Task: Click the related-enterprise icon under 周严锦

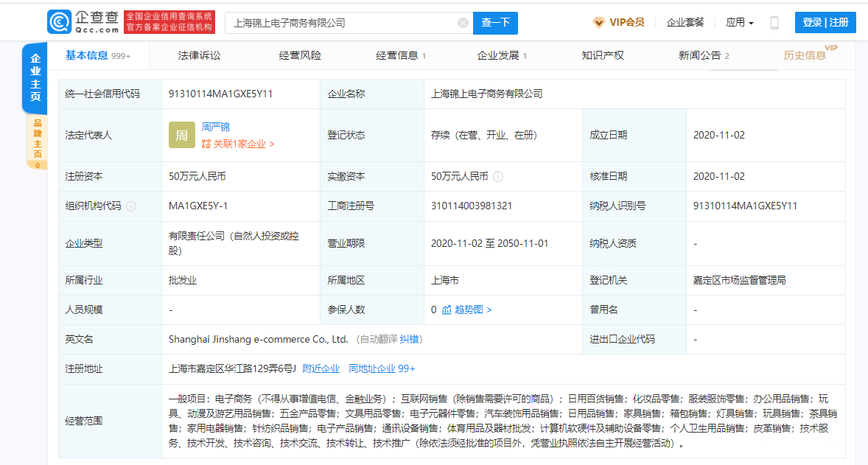Action: point(206,144)
